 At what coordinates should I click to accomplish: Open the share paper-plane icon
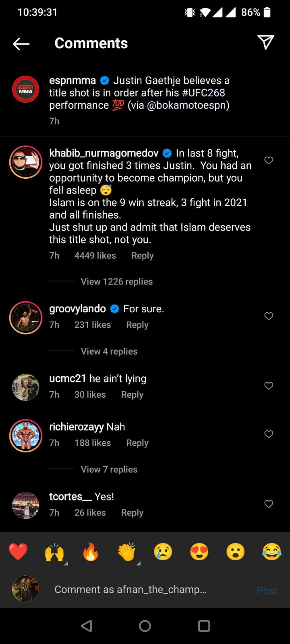tap(265, 42)
